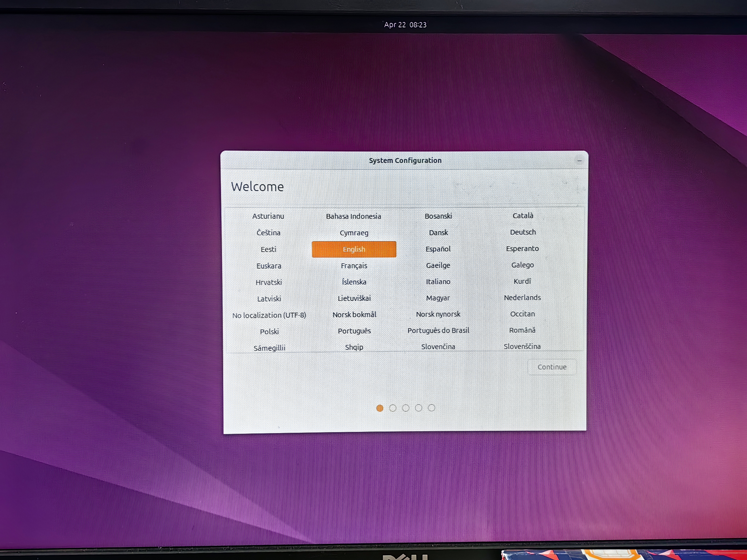Image resolution: width=747 pixels, height=560 pixels.
Task: Minimize the System Configuration window
Action: point(579,161)
